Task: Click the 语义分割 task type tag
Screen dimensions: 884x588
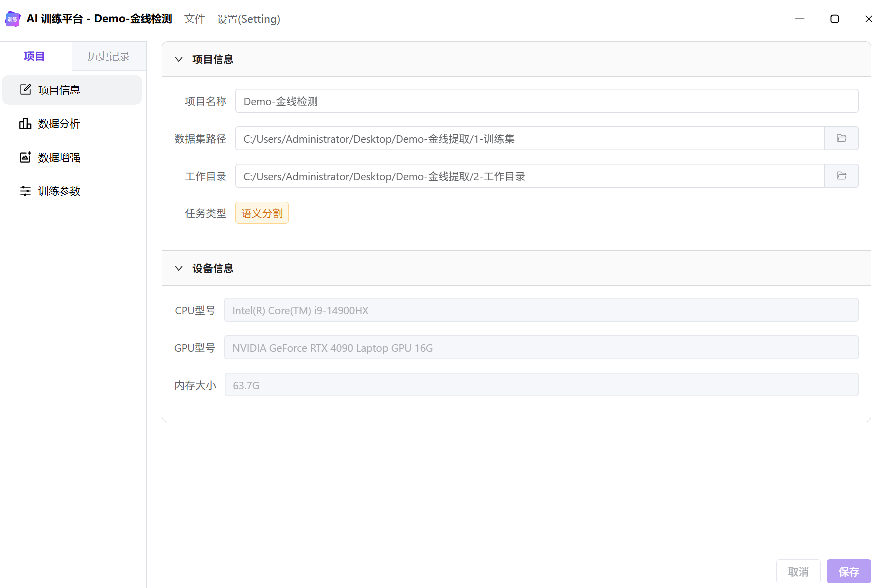Action: (x=262, y=213)
